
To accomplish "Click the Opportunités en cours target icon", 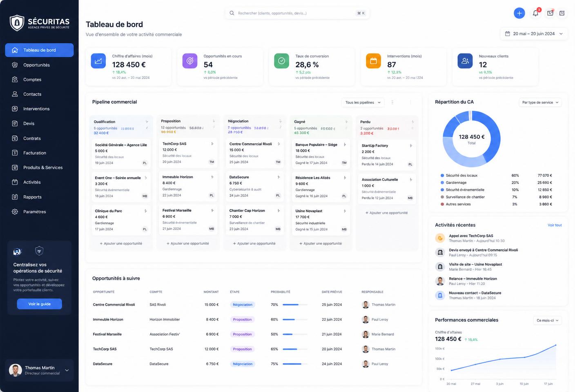I will coord(190,61).
